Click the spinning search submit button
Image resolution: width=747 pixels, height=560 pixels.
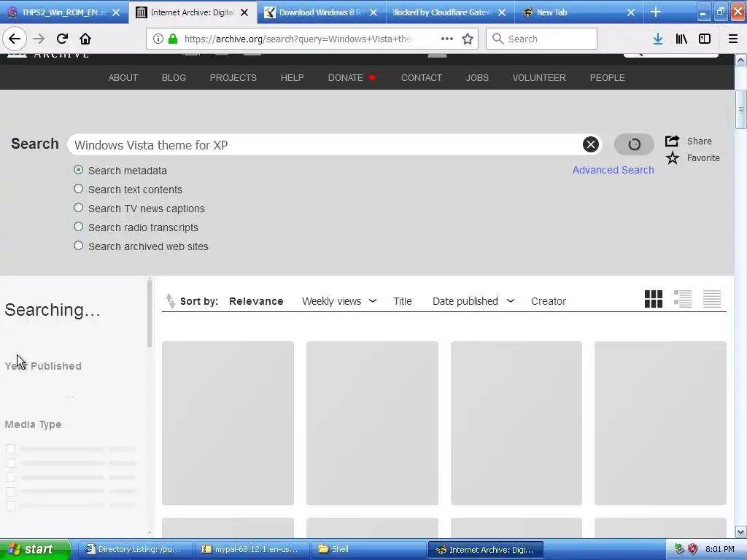634,144
